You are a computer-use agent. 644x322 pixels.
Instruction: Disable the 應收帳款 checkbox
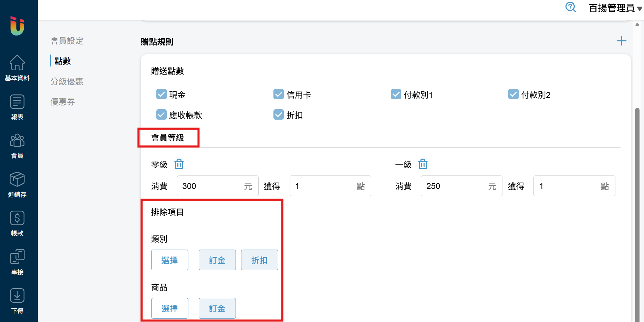tap(162, 114)
